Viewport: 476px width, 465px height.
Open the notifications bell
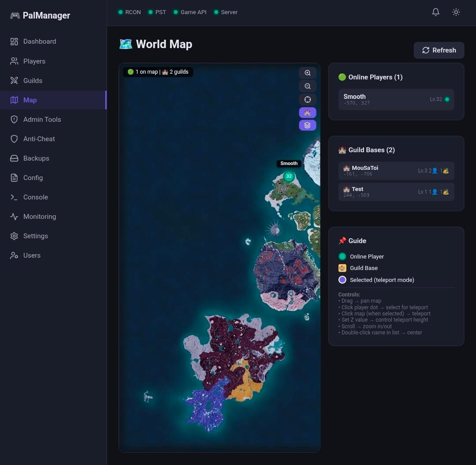(435, 12)
